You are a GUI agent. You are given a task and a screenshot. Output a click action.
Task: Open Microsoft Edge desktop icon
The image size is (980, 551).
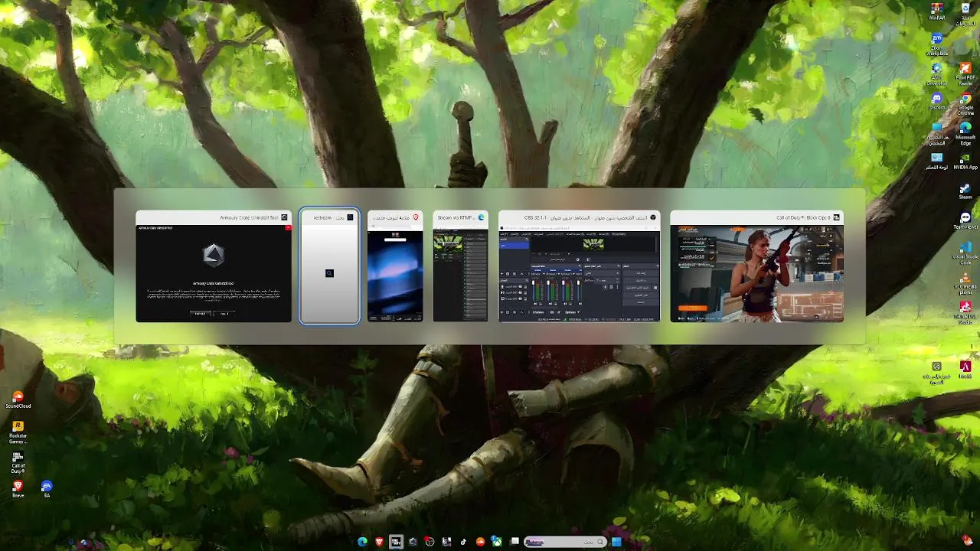pyautogui.click(x=965, y=133)
